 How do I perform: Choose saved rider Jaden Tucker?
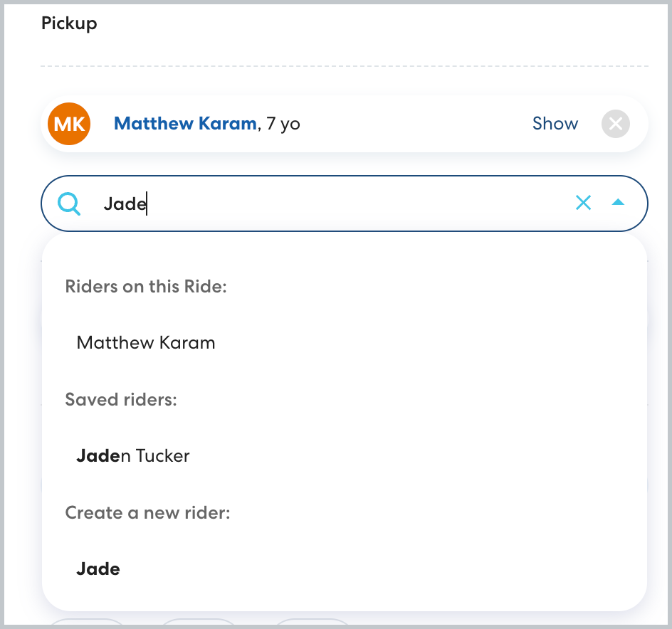coord(133,455)
